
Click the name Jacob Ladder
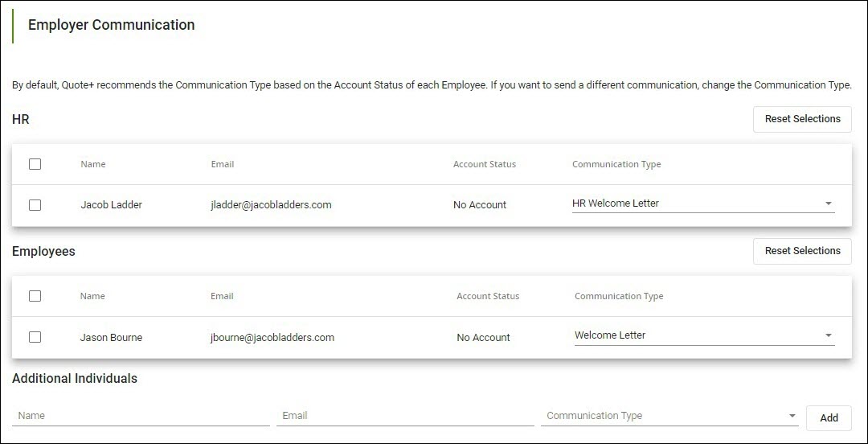(x=111, y=205)
